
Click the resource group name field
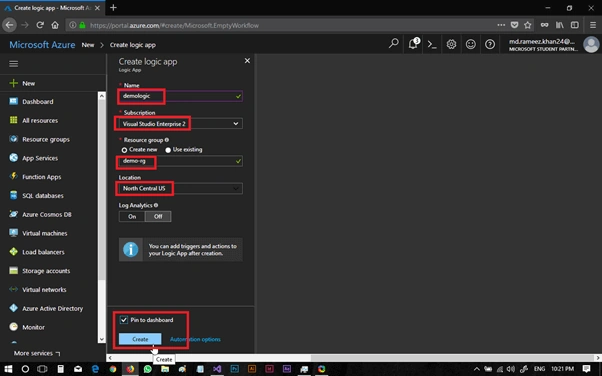click(180, 161)
